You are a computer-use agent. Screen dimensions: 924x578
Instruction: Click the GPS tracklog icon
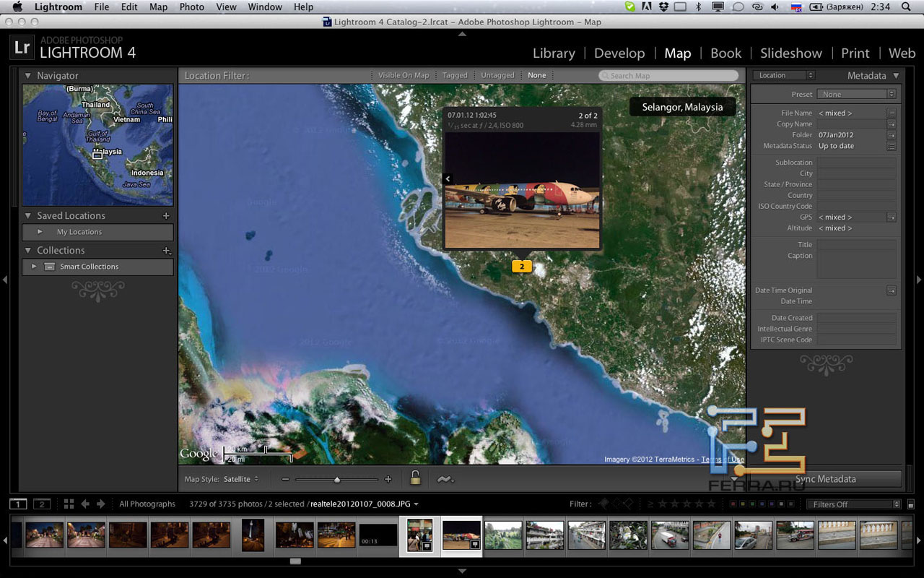tap(444, 479)
